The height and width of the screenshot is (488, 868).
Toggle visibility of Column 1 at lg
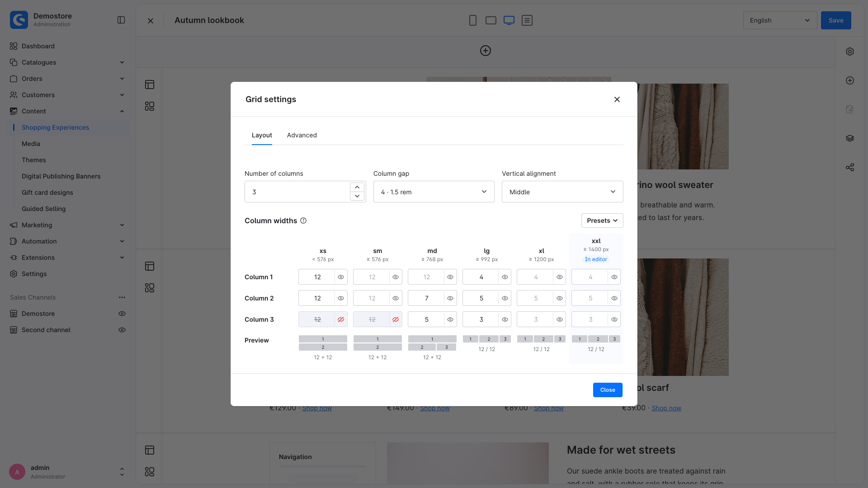point(505,277)
